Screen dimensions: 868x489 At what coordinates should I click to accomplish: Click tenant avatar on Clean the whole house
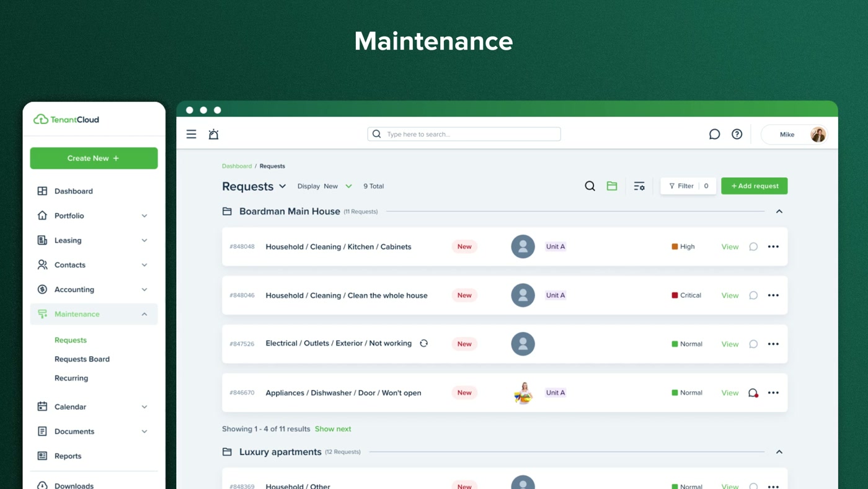[523, 295]
